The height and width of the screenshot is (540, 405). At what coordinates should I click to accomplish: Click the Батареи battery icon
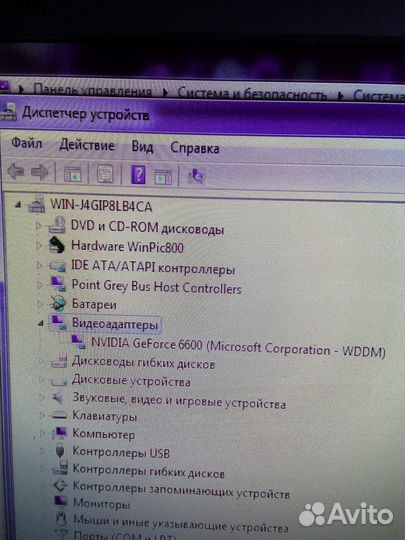click(x=58, y=303)
